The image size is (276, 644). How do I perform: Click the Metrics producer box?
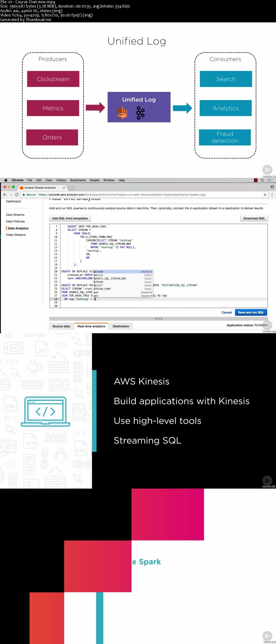[x=53, y=108]
